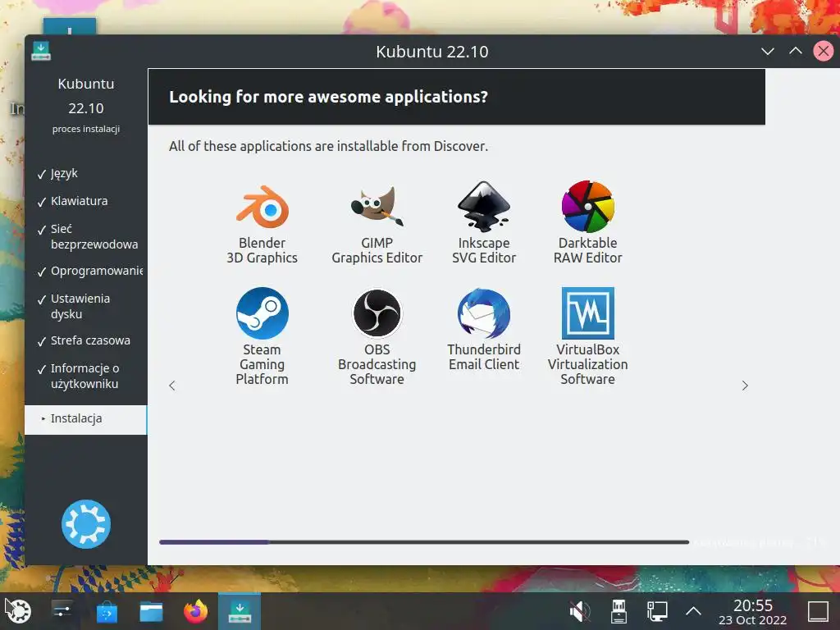
Task: Click the show desktop button in panel
Action: pyautogui.click(x=818, y=611)
